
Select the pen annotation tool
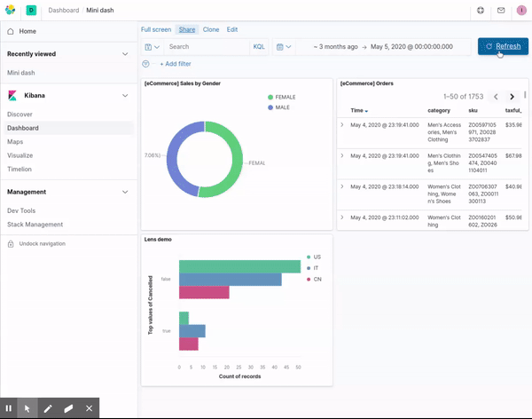tap(48, 408)
